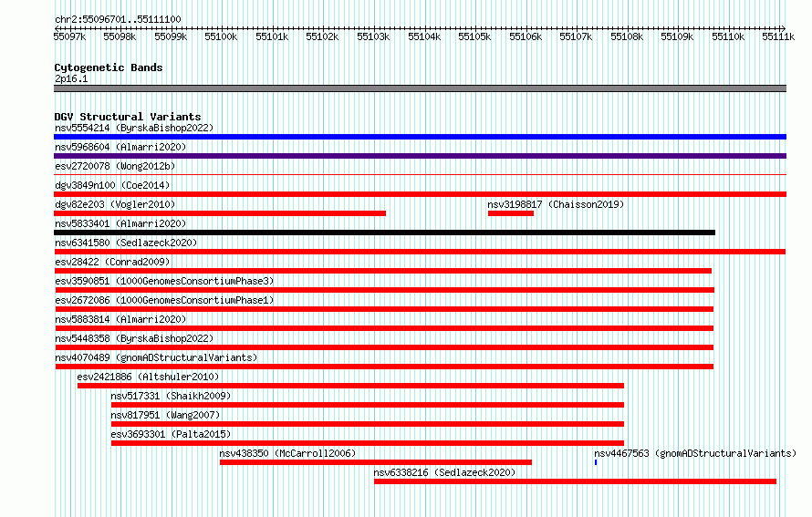Click the 55102k ruler tick label
The width and height of the screenshot is (812, 517).
tap(322, 36)
